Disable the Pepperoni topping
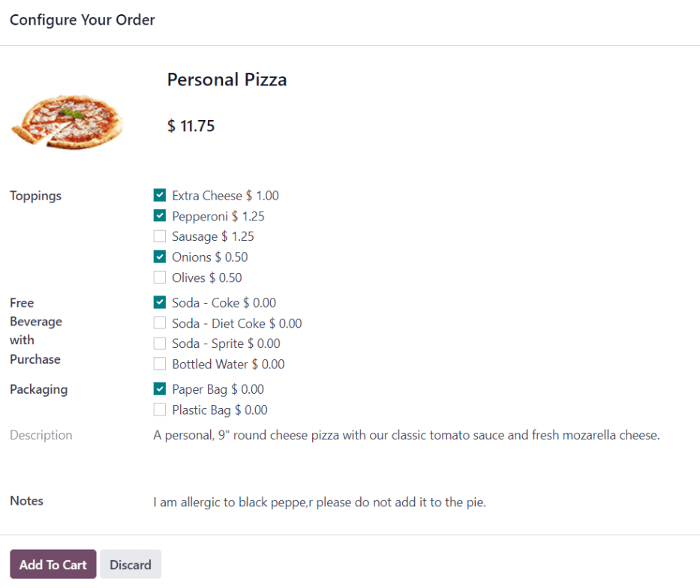 pyautogui.click(x=159, y=216)
